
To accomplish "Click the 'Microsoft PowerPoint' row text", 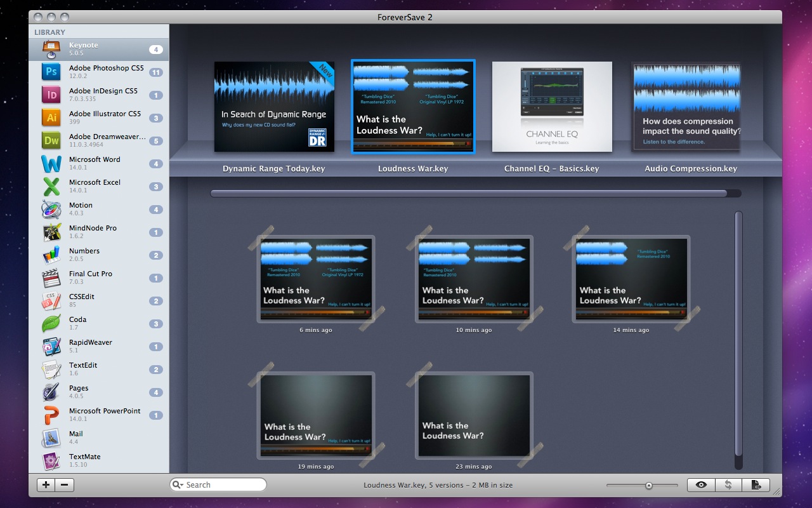I will click(105, 411).
